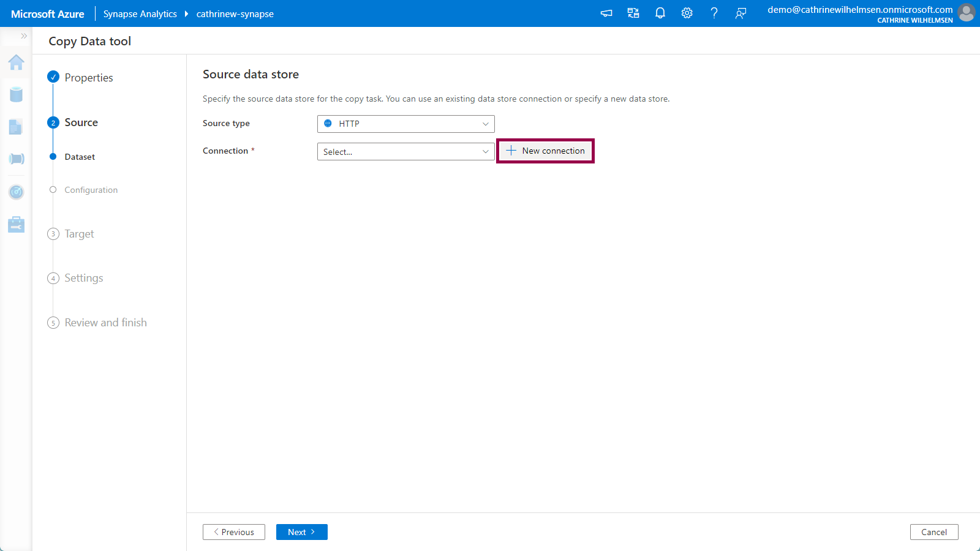Expand the left navigation sidebar chevrons
This screenshot has height=551, width=980.
point(24,36)
